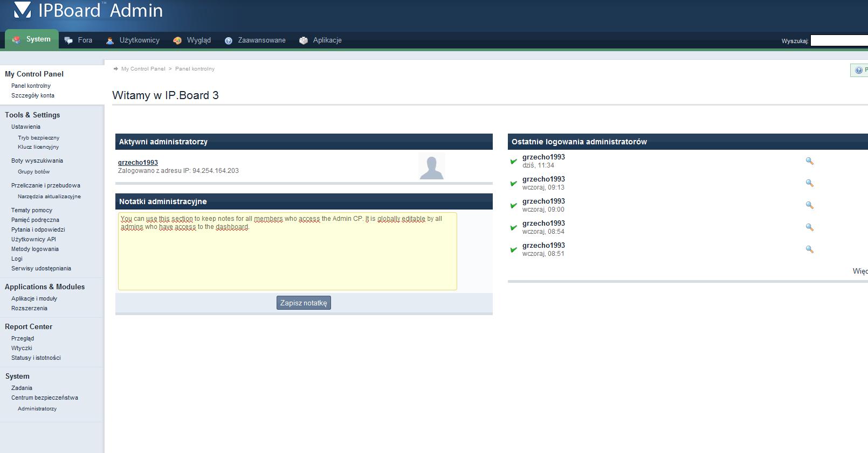Open grzecho1993 profile link in active administrators

pyautogui.click(x=138, y=163)
